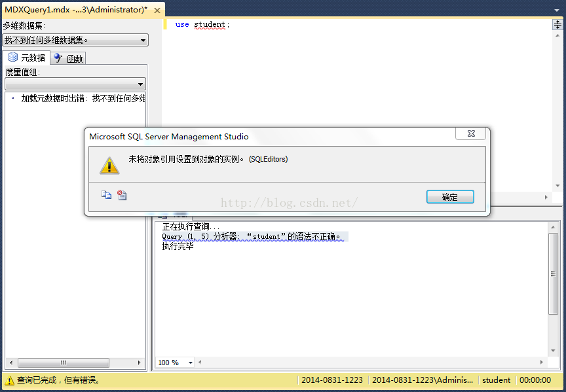The width and height of the screenshot is (566, 392).
Task: Click the 确定 button in the dialog
Action: pyautogui.click(x=450, y=197)
